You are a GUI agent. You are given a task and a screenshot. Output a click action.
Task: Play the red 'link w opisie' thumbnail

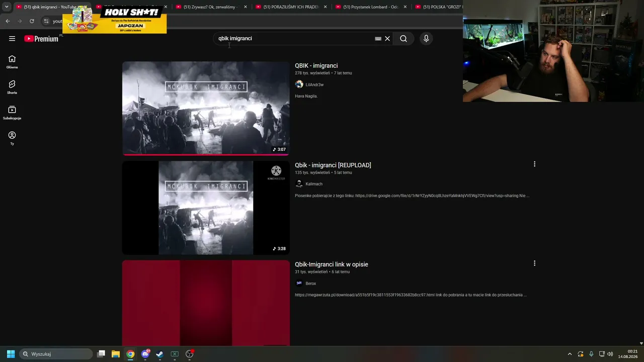(206, 303)
